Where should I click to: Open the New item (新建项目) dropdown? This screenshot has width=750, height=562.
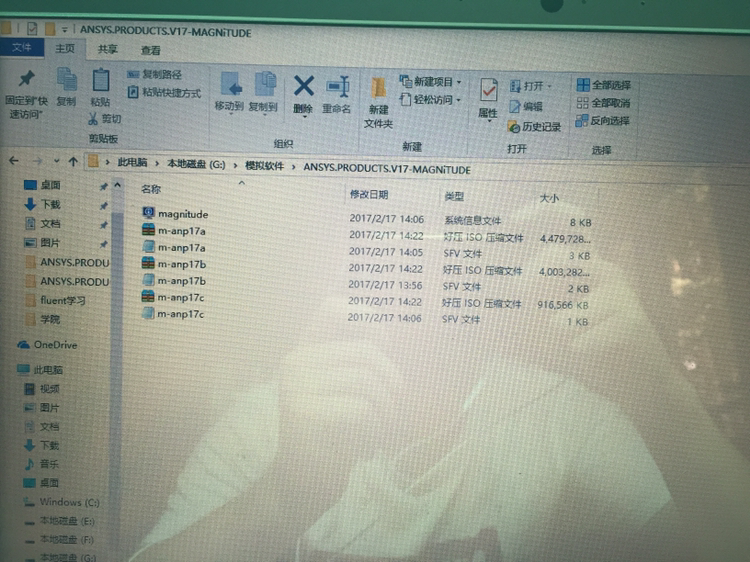pyautogui.click(x=430, y=82)
